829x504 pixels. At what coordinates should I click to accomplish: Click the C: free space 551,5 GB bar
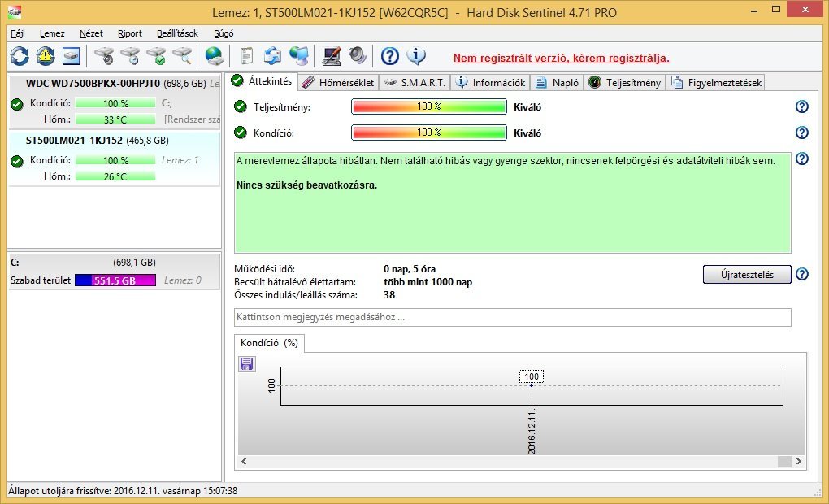pos(115,280)
